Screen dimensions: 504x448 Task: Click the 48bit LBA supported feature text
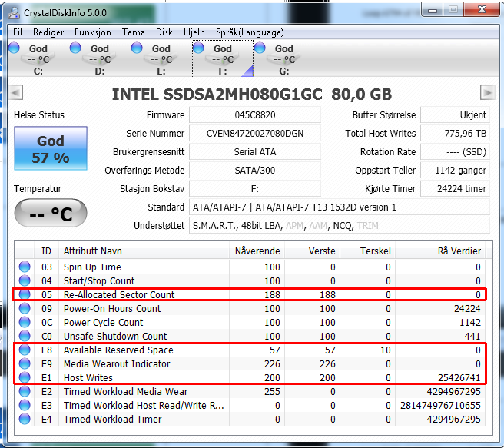click(260, 226)
